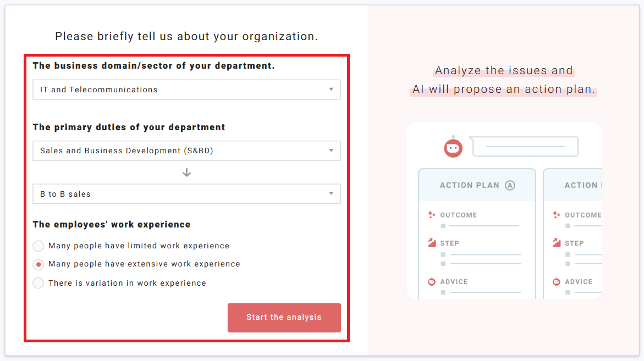Click the stairs STEP icon in second card
Viewport: 644px width, 361px height.
pyautogui.click(x=557, y=243)
